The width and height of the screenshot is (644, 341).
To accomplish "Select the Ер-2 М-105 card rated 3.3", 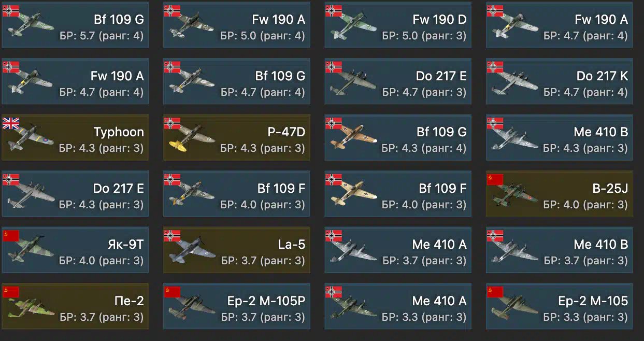I will (x=560, y=306).
